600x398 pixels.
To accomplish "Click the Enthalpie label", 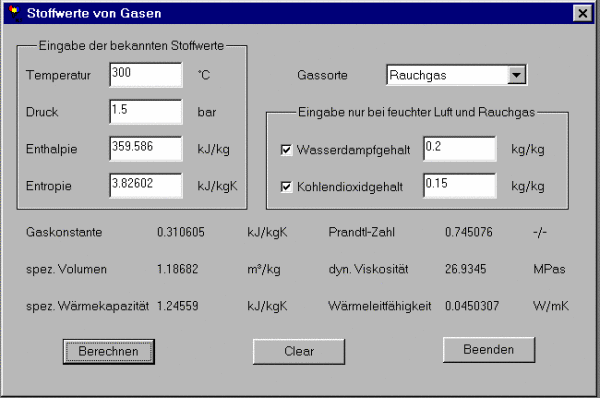I will click(52, 149).
